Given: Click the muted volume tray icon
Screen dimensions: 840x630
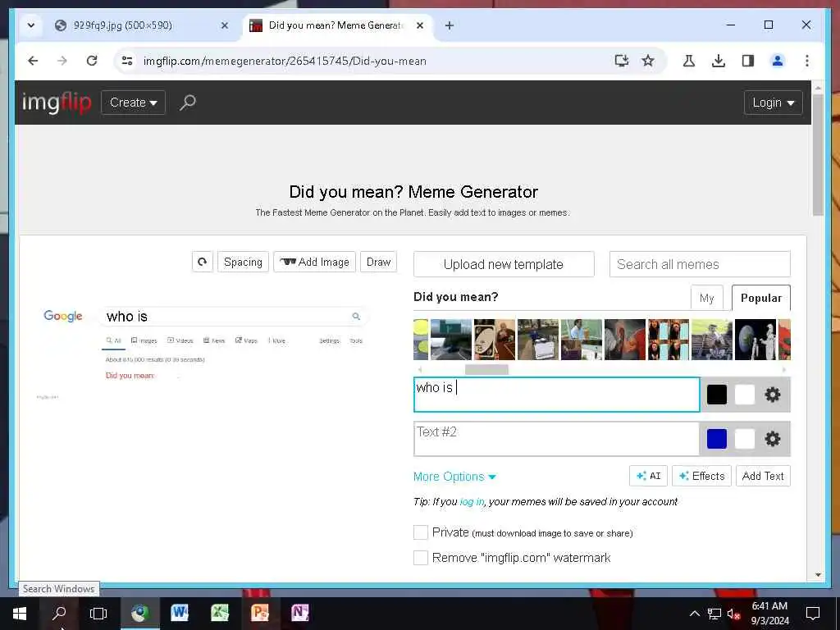Looking at the screenshot, I should (733, 614).
